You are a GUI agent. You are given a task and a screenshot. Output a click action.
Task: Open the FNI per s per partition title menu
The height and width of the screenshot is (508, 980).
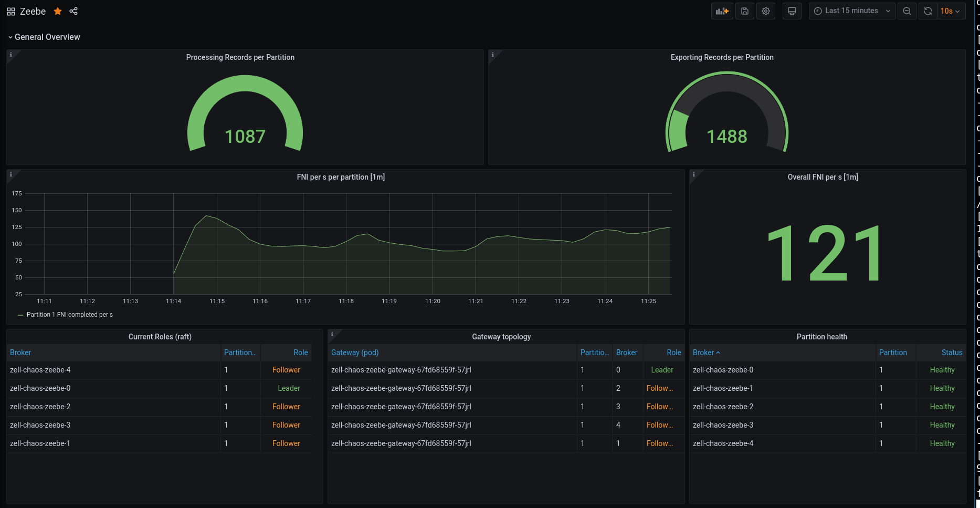tap(341, 177)
